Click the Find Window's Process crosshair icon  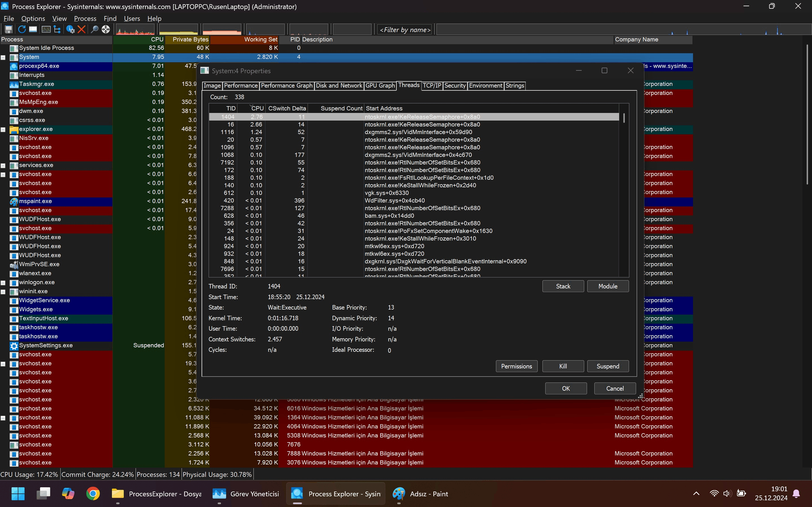pos(106,30)
